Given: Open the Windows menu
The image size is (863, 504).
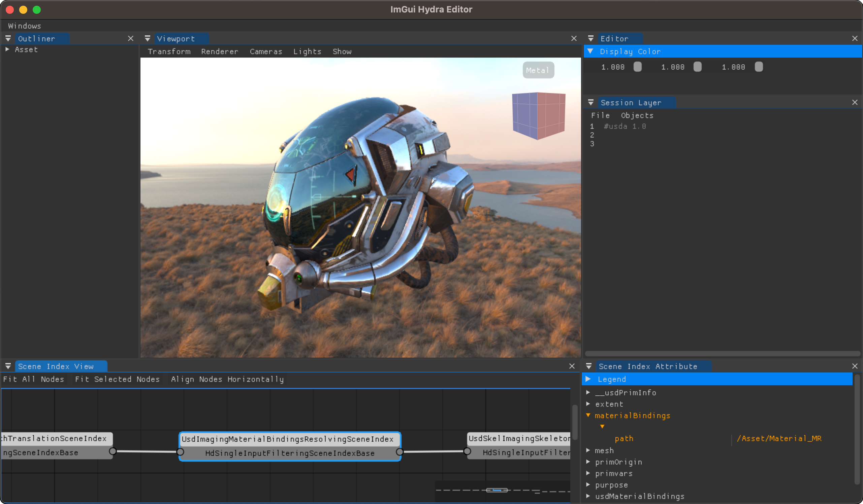Looking at the screenshot, I should (x=25, y=26).
